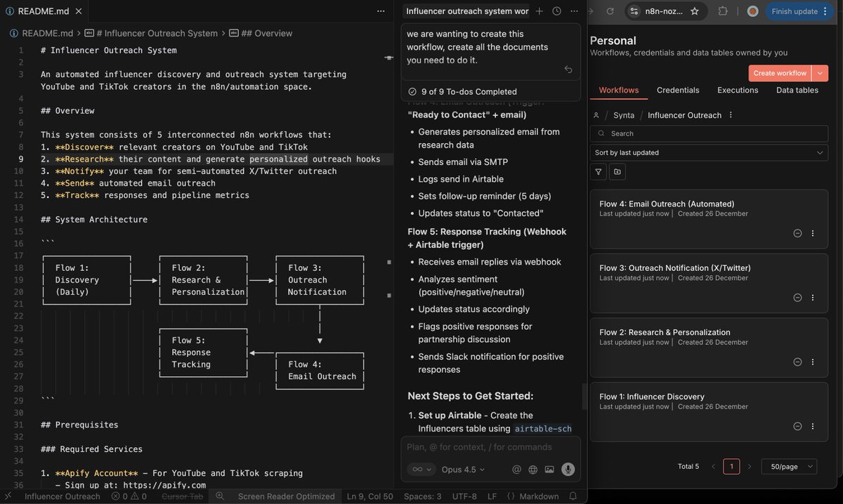The height and width of the screenshot is (504, 843).
Task: Select the Workflows tab
Action: [619, 90]
